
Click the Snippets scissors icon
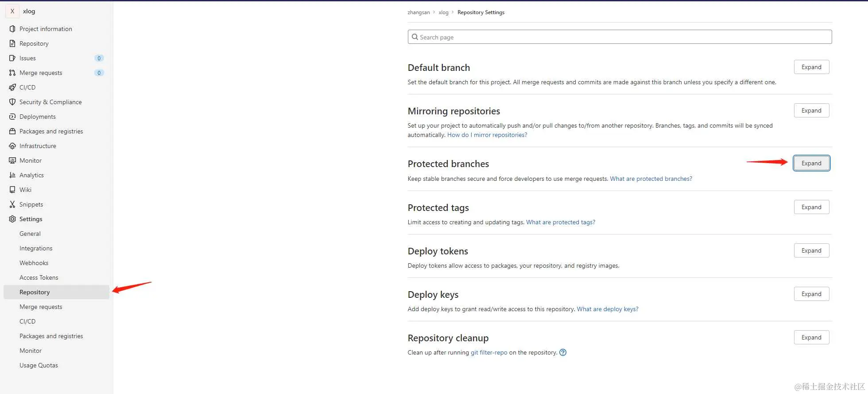(x=12, y=204)
